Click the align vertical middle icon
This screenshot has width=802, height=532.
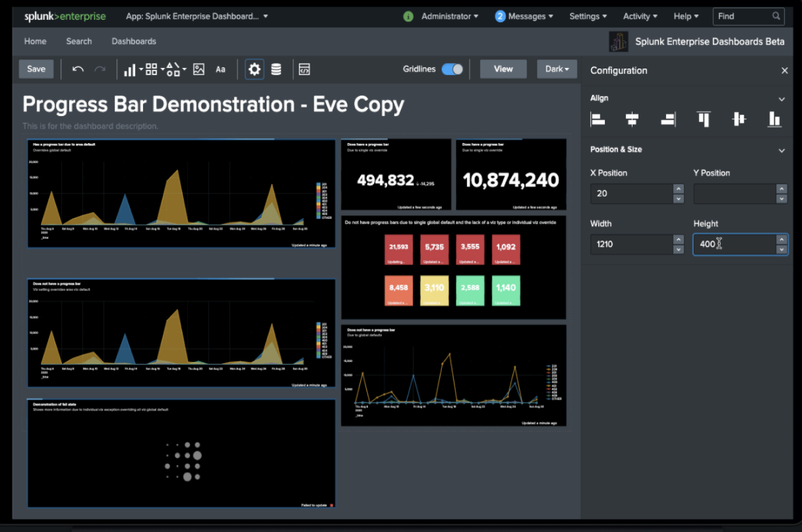tap(739, 119)
